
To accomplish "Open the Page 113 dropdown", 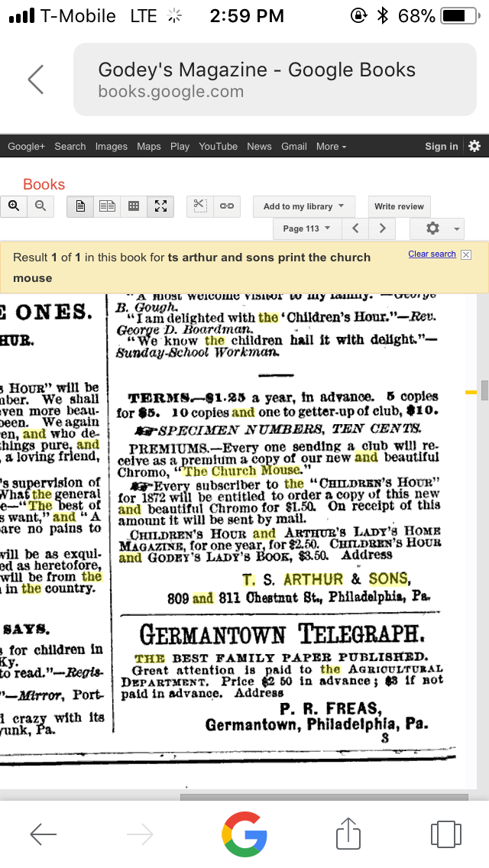I will [307, 228].
